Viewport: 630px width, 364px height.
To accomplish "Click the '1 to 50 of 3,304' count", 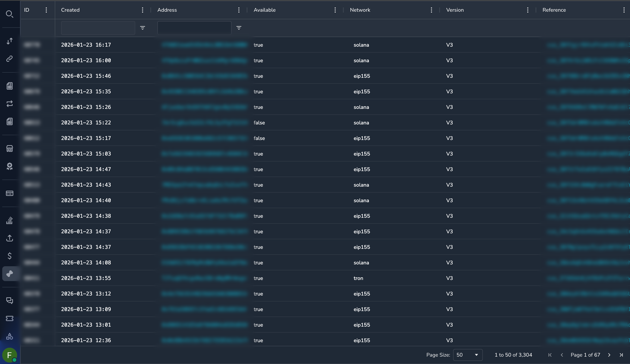I will 513,355.
